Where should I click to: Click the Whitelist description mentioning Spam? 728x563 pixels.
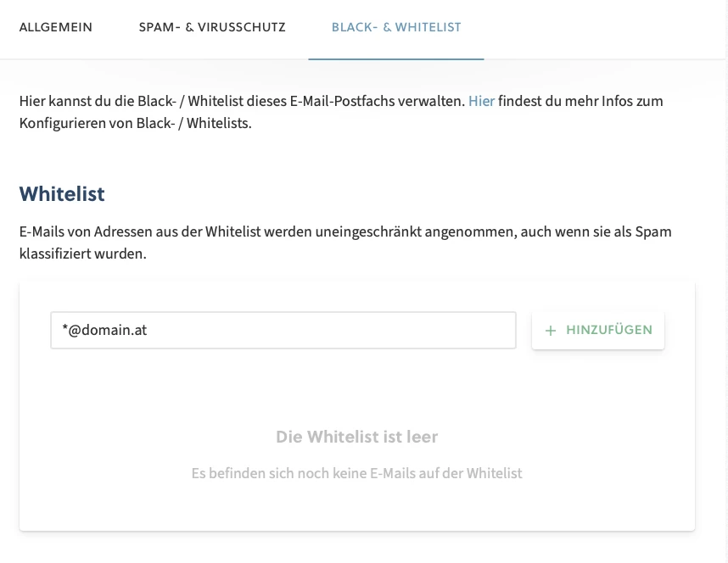[x=345, y=242]
